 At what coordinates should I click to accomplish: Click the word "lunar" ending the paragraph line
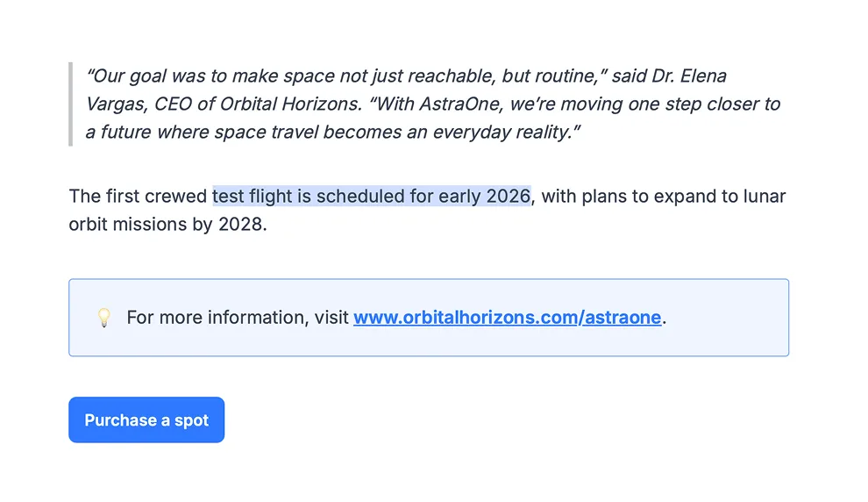click(762, 196)
